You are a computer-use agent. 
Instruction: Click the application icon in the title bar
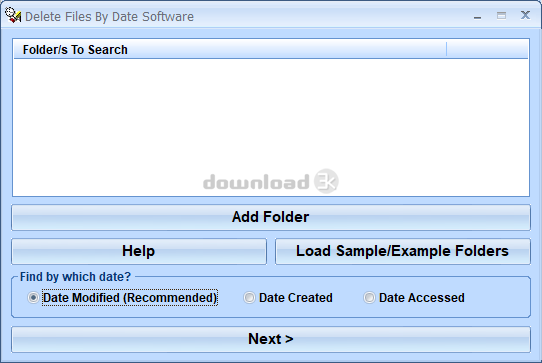[x=13, y=15]
